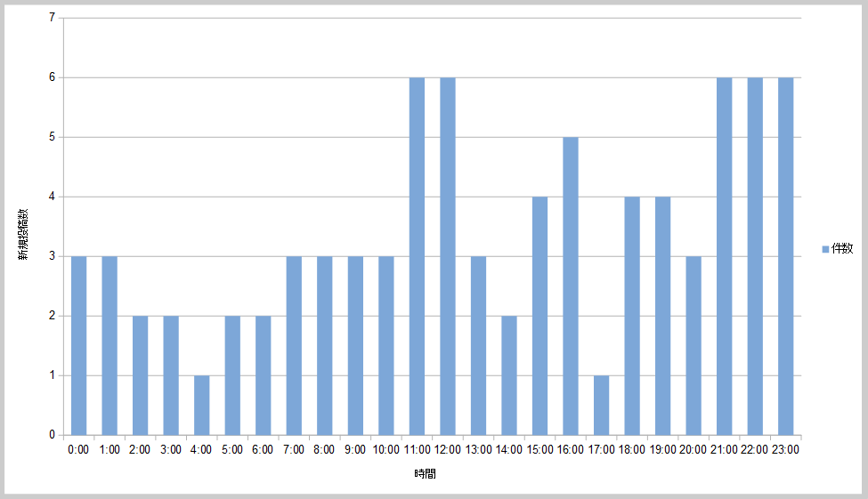Viewport: 868px width, 499px height.
Task: Select the 12:00 bar
Action: [448, 256]
